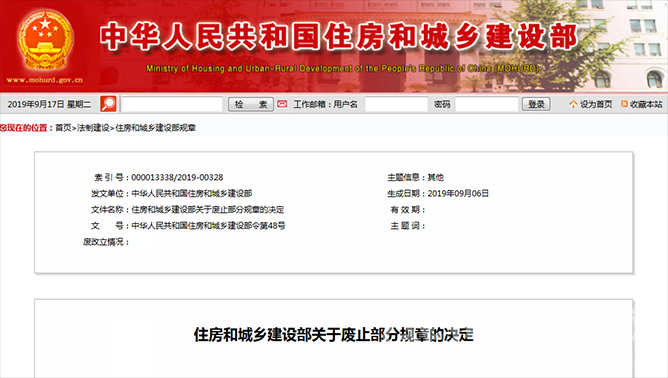Focus the 密码 password field

487,104
